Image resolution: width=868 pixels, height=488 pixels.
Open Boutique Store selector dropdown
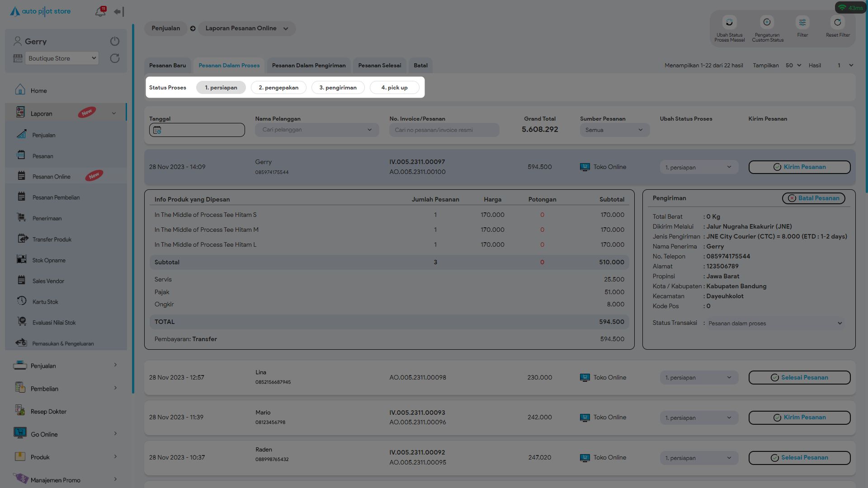[62, 58]
